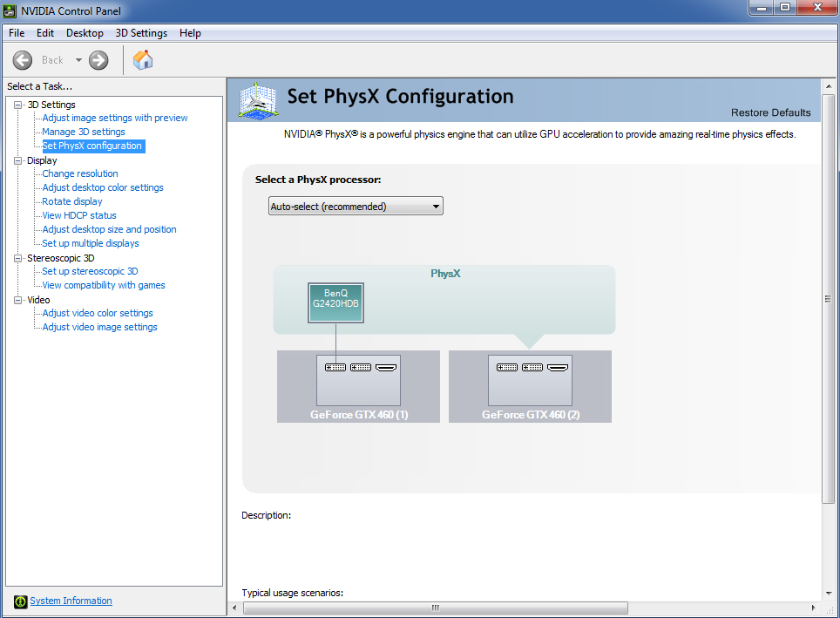The image size is (840, 618).
Task: Click the Forward arrow icon
Action: point(98,60)
